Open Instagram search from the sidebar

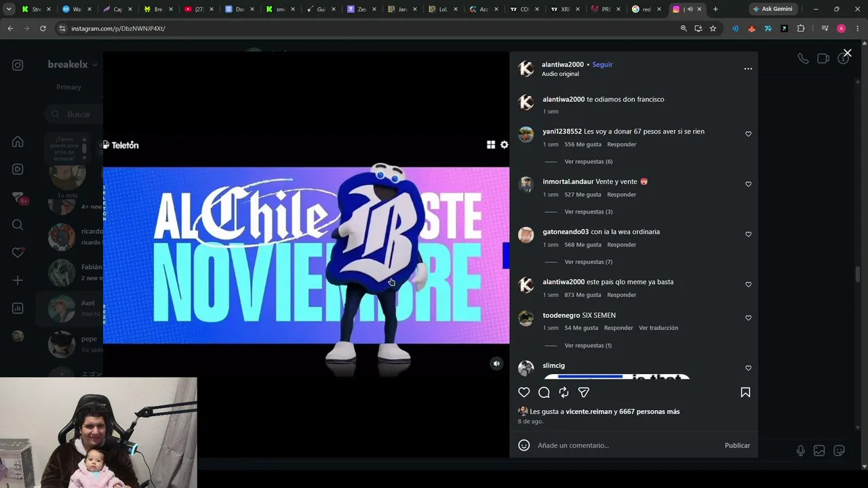[18, 225]
